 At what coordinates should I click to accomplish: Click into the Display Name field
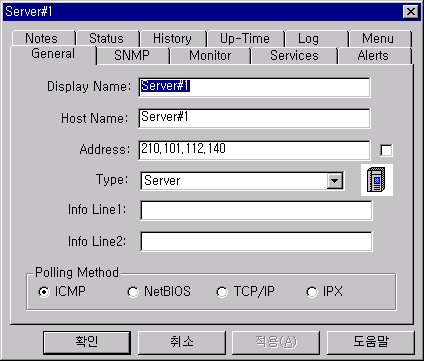(x=254, y=87)
